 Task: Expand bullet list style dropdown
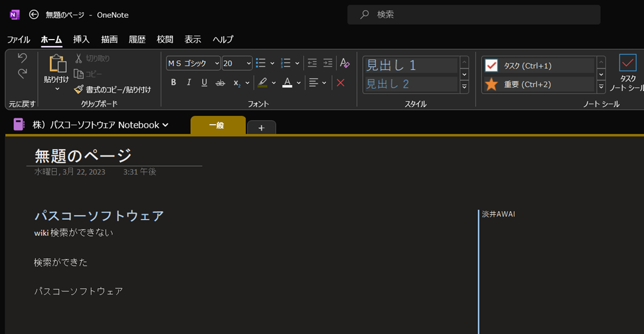(x=272, y=63)
